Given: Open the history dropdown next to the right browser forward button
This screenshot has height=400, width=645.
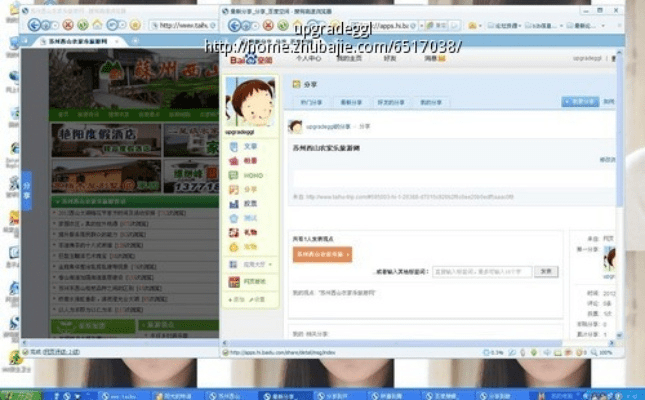Looking at the screenshot, I should 255,26.
